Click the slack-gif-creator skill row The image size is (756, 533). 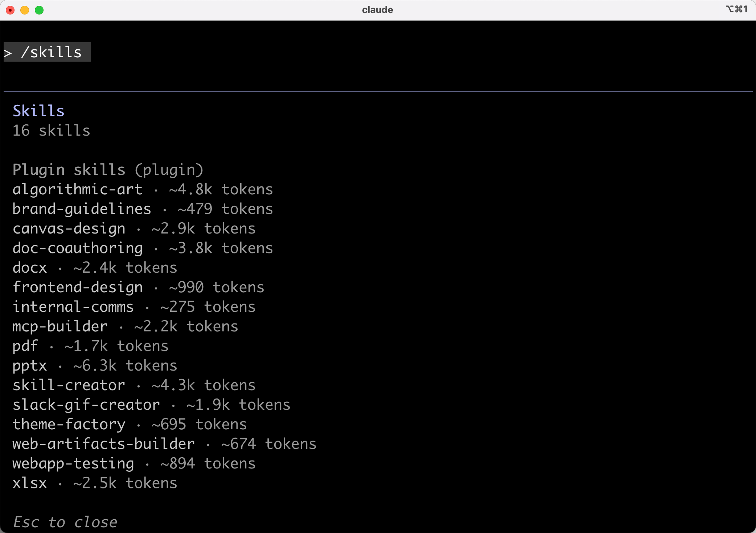point(86,405)
